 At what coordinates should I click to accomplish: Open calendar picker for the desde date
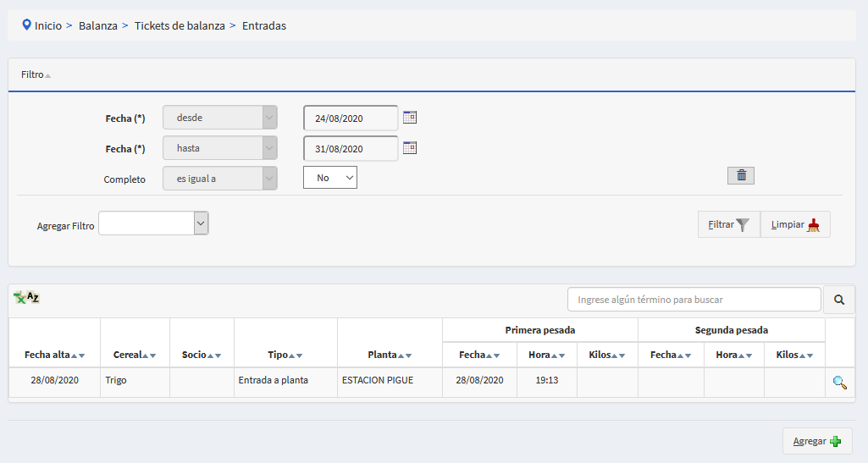click(x=410, y=118)
